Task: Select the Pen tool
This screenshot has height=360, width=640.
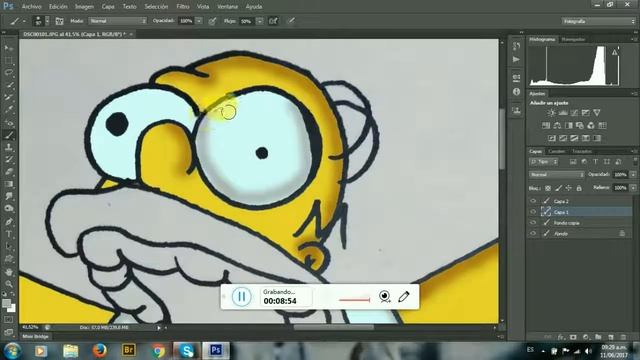Action: coord(9,222)
